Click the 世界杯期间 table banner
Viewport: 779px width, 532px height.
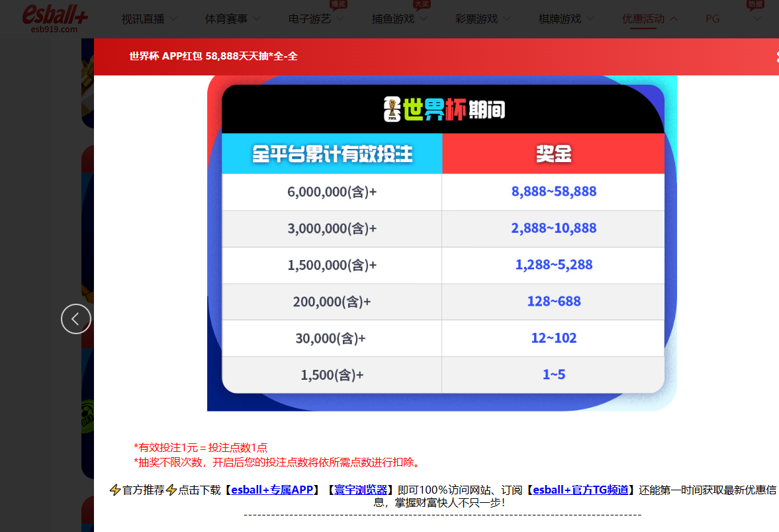(443, 109)
